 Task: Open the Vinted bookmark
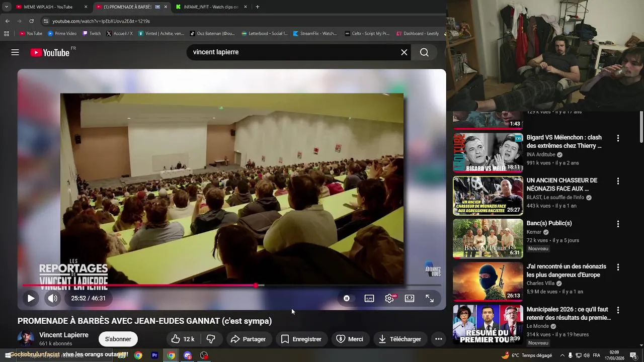(161, 34)
